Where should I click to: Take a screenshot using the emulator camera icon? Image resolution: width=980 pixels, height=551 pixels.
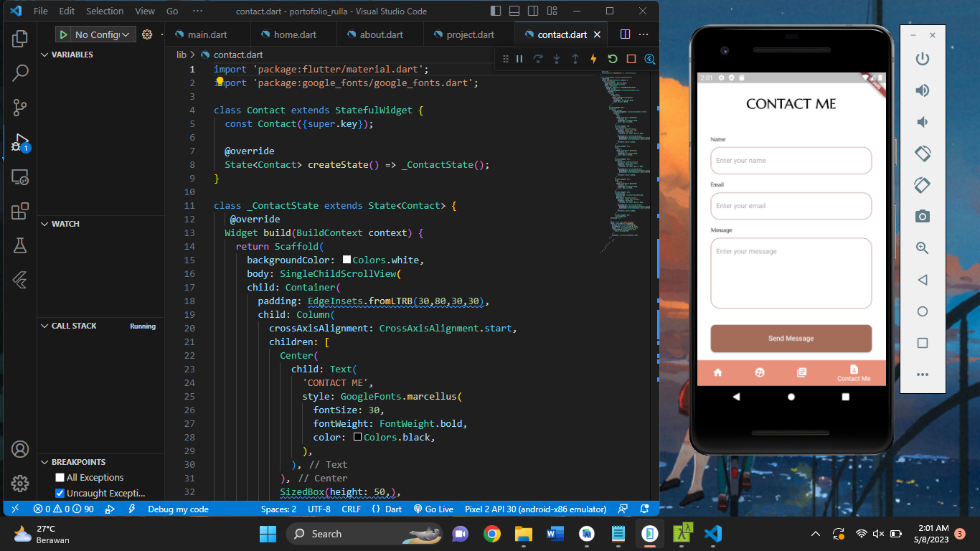pyautogui.click(x=923, y=216)
